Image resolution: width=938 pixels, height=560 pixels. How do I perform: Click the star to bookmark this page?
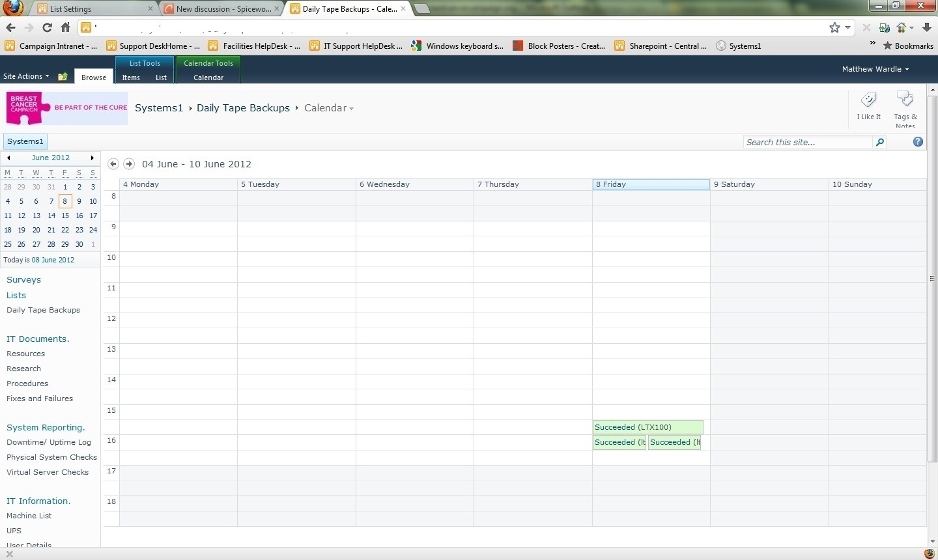pos(834,28)
